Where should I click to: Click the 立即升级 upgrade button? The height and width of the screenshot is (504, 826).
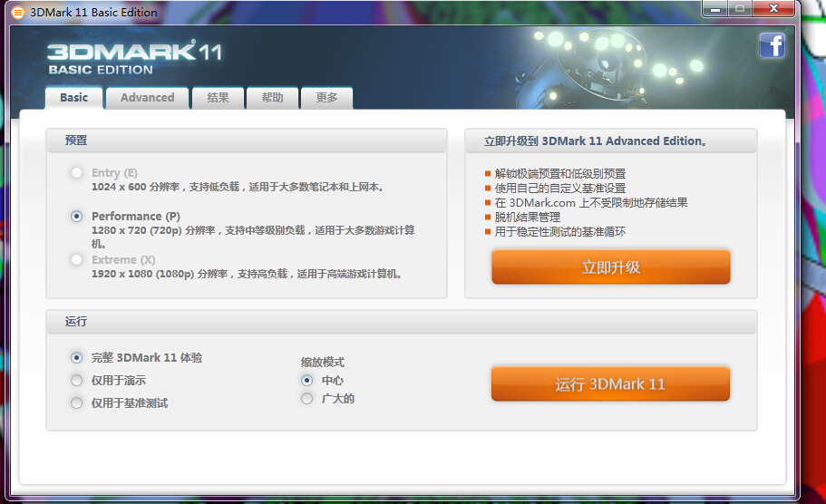point(611,267)
